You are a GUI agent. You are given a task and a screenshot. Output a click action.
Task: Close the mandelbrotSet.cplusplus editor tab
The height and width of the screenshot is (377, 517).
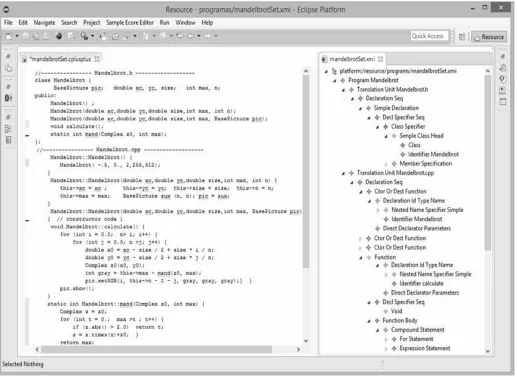point(97,59)
